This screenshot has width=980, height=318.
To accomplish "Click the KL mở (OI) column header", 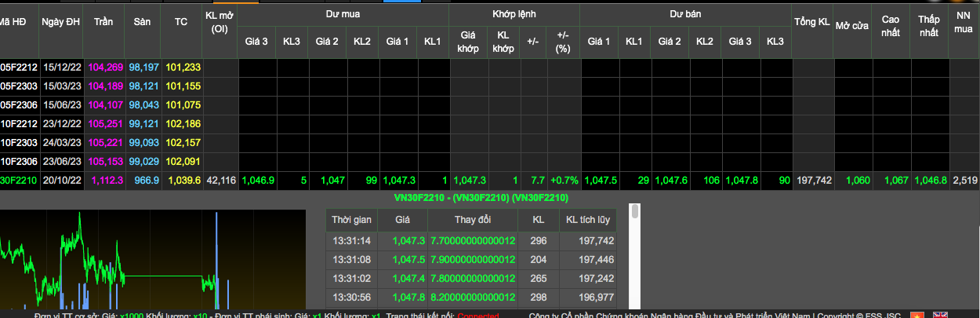I will click(219, 22).
